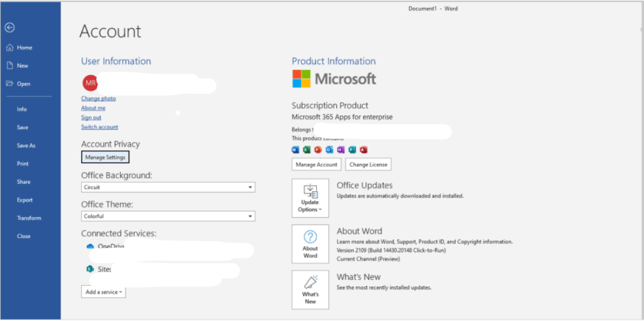644x321 pixels.
Task: Follow the Change photo link
Action: coord(99,99)
